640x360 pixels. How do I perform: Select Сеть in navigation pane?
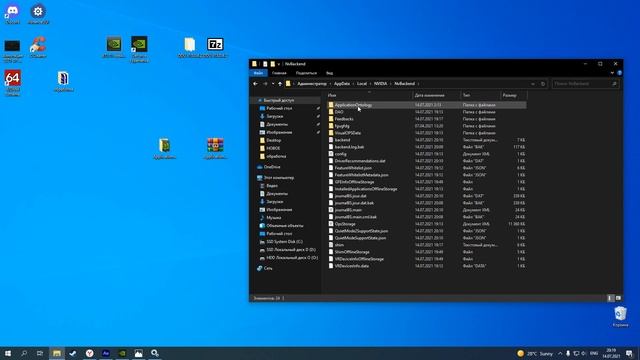[268, 268]
